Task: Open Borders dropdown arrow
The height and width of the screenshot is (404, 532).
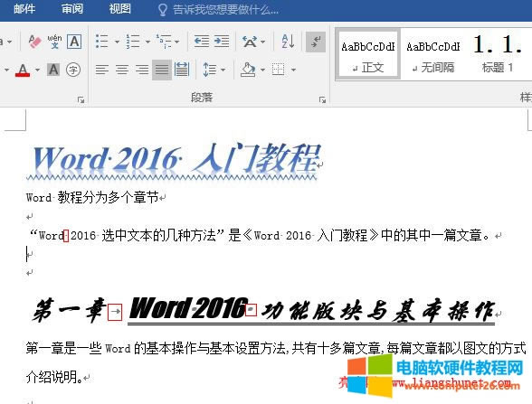Action: [293, 70]
